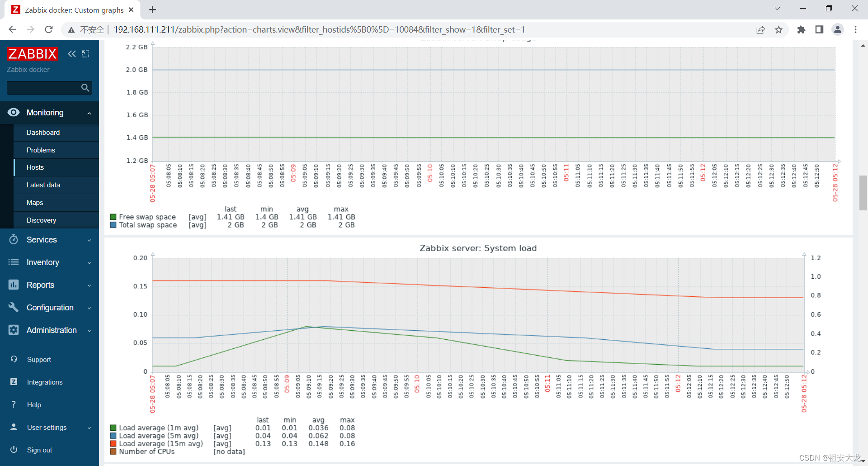Click Number of CPUs brown swatch
868x466 pixels.
point(113,452)
